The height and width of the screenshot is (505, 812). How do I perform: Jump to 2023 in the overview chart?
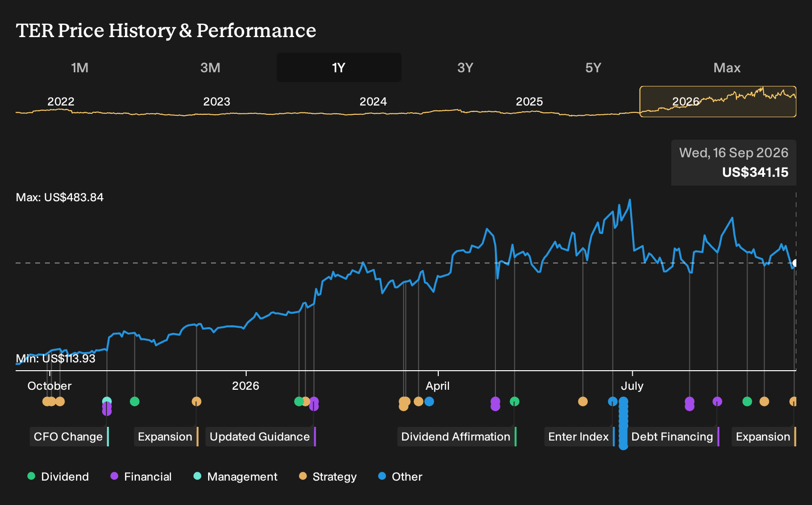tap(216, 102)
